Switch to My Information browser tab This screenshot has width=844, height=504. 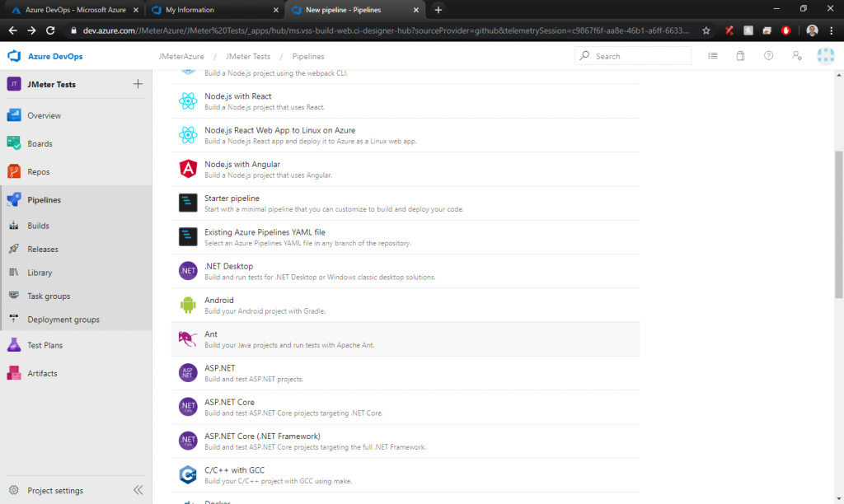[214, 10]
